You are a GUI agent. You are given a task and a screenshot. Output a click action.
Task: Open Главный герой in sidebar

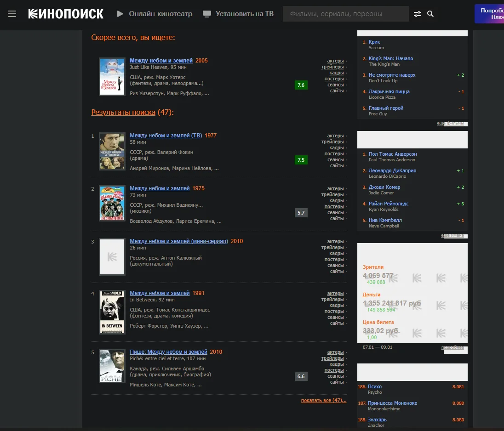tap(386, 108)
